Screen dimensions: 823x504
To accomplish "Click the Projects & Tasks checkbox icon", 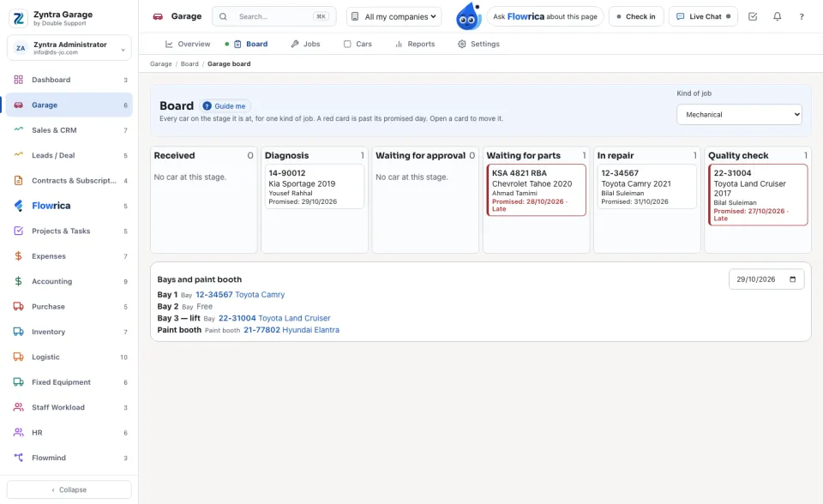I will 18,231.
